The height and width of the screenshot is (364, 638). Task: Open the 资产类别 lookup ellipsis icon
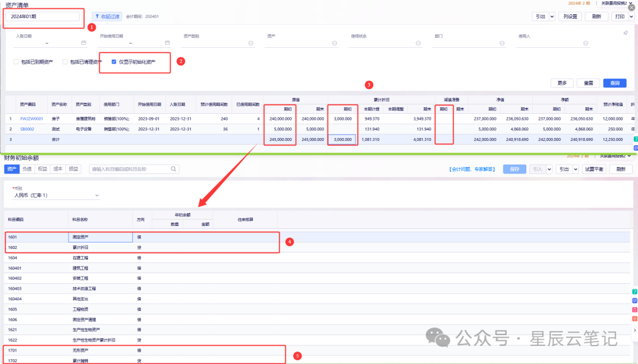(250, 43)
